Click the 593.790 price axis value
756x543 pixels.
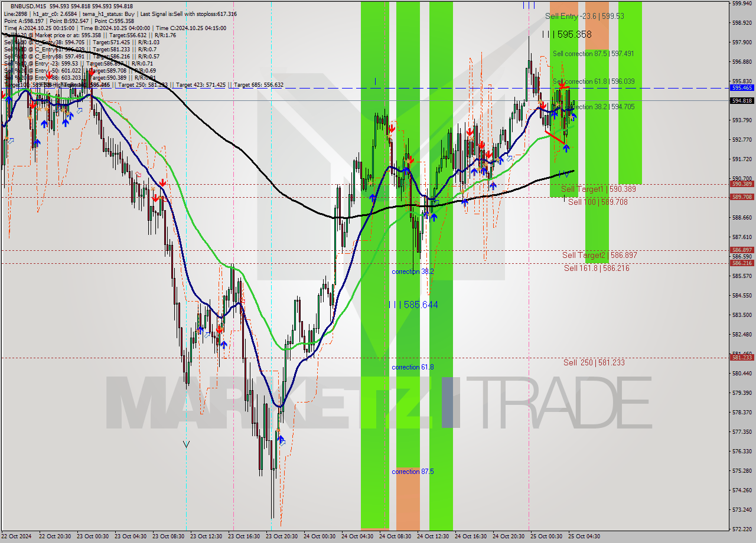[x=742, y=120]
